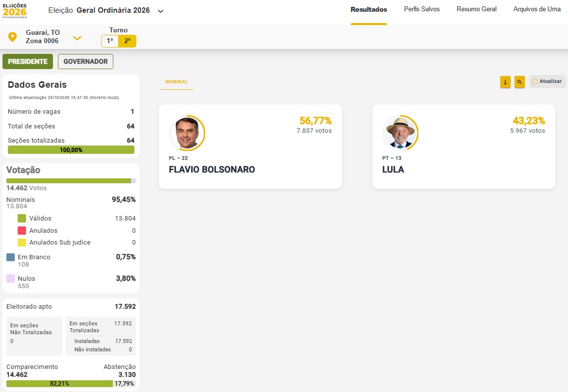568x392 pixels.
Task: Click the 56,77% vote percentage
Action: coord(315,121)
